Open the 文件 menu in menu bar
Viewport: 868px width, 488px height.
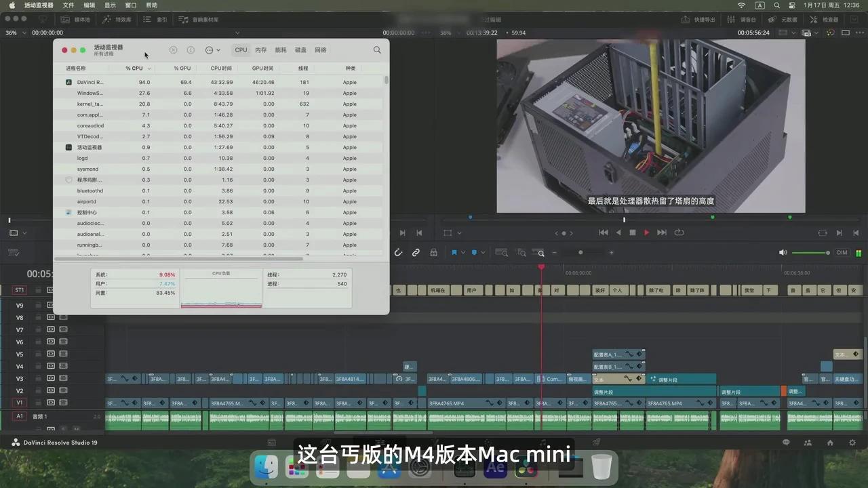pyautogui.click(x=68, y=5)
